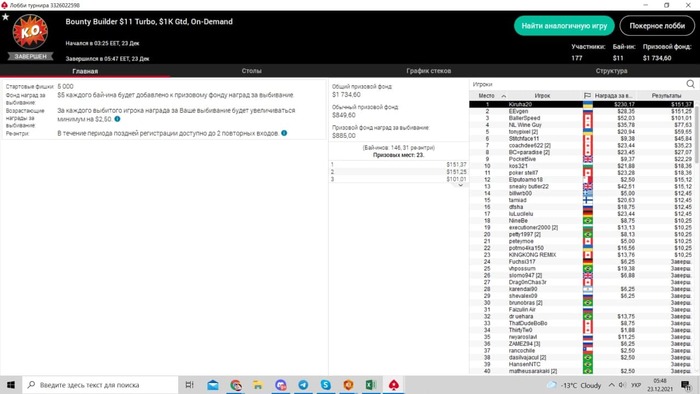Click the country flag column header
700x394 pixels.
(x=588, y=95)
